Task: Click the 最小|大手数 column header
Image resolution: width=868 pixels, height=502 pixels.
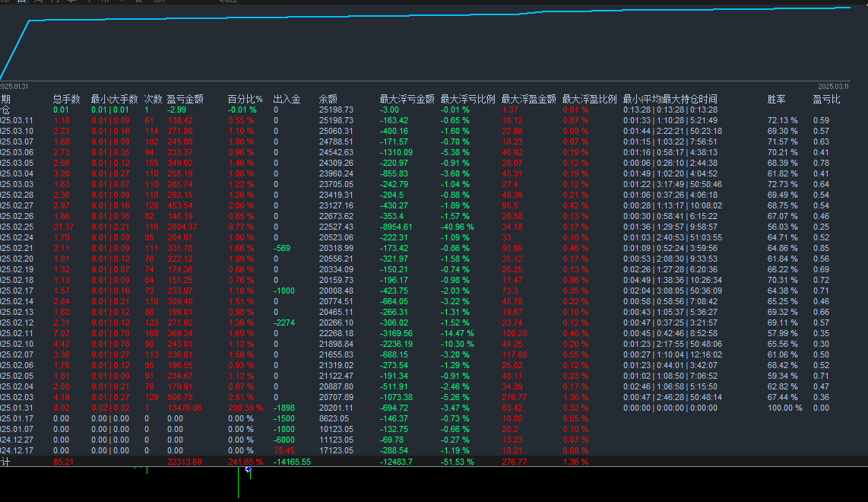Action: (x=114, y=99)
